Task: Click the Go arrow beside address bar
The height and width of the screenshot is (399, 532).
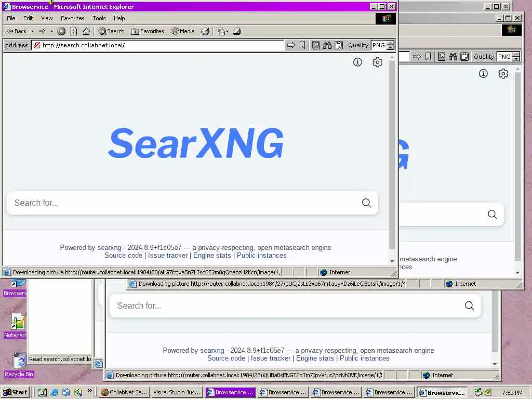Action: coord(291,45)
